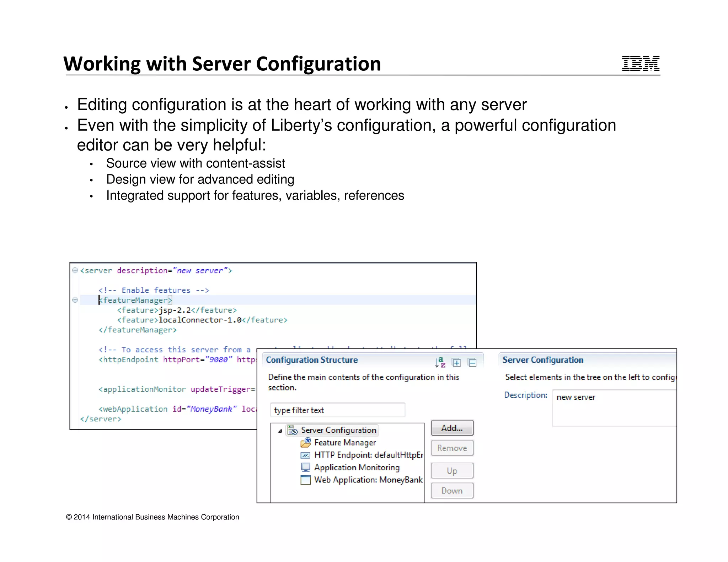Click the 'Source view with content-assist' bullet

pos(196,163)
